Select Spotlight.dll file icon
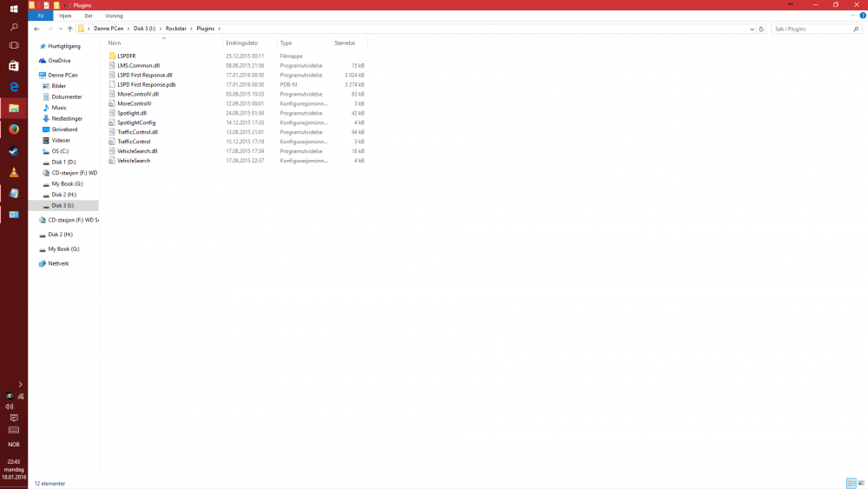The width and height of the screenshot is (868, 489). tap(112, 113)
